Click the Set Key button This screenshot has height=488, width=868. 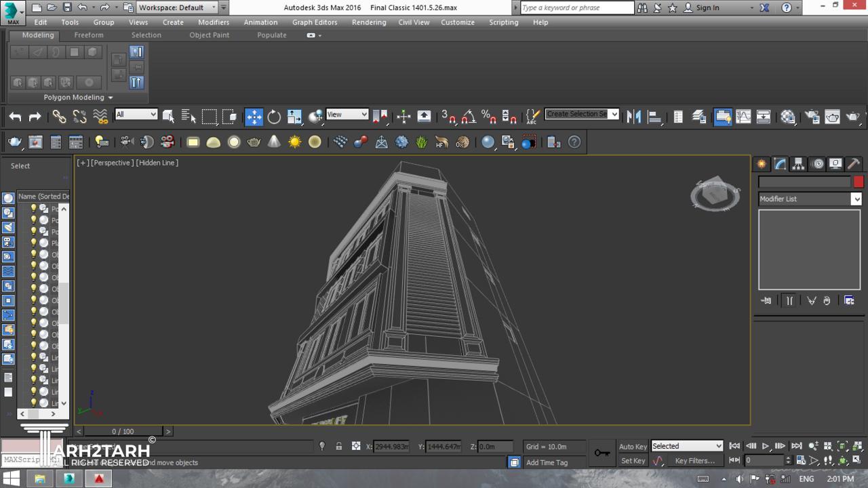[x=632, y=461]
